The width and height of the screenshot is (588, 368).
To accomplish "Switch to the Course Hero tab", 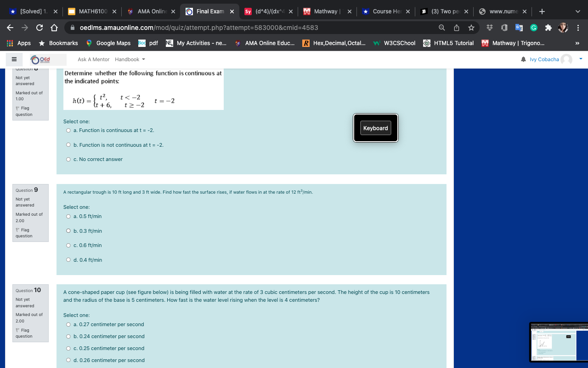I will coord(386,11).
